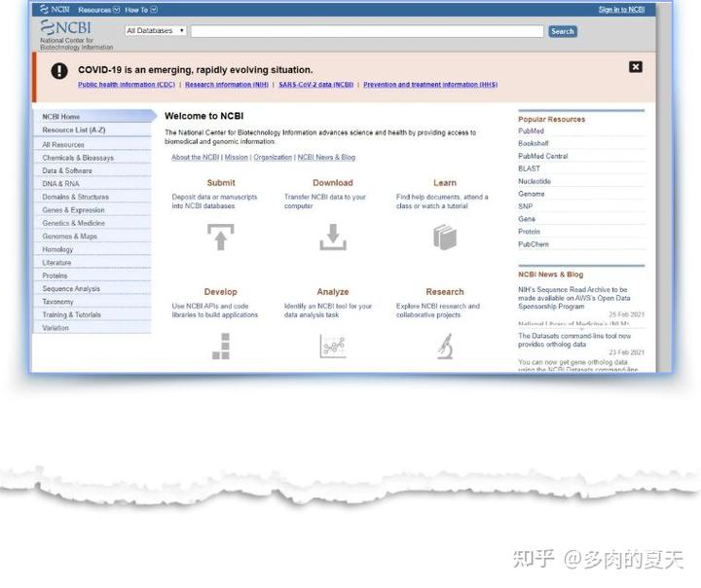Image resolution: width=701 pixels, height=588 pixels.
Task: Open Genome in Popular Resources
Action: (532, 194)
